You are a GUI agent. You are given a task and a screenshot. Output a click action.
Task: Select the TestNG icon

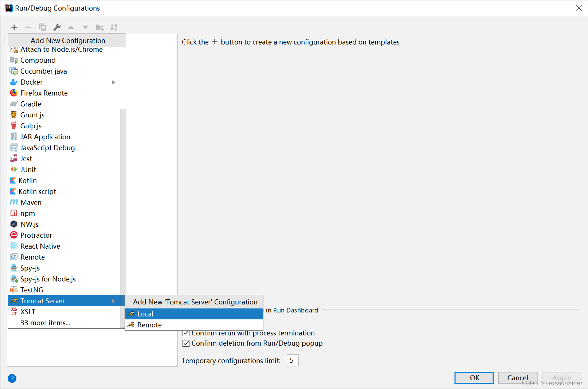click(14, 290)
